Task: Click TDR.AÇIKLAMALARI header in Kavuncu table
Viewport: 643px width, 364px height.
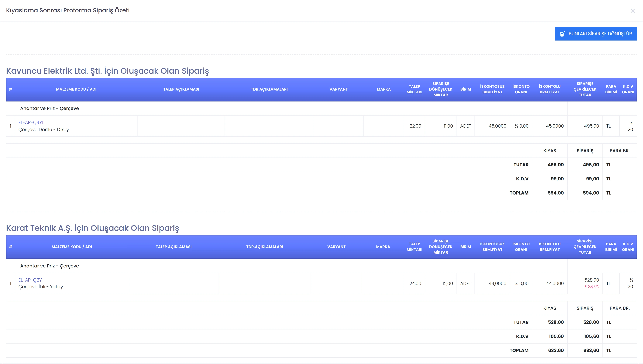Action: click(x=269, y=89)
